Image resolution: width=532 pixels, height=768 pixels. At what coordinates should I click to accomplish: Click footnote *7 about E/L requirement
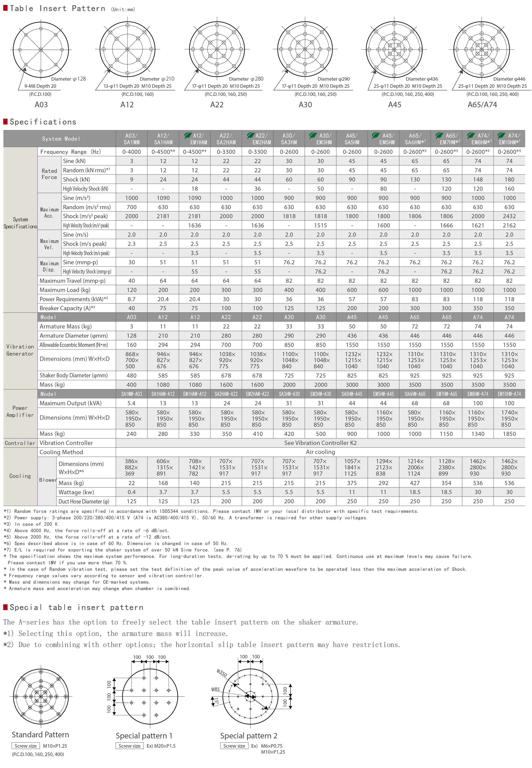(123, 550)
